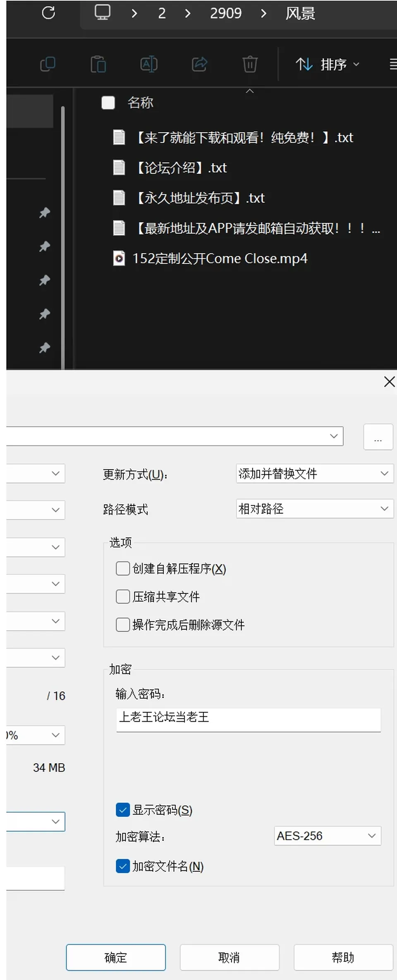Select the video 152定制公开Come Close.mp4

(x=210, y=258)
